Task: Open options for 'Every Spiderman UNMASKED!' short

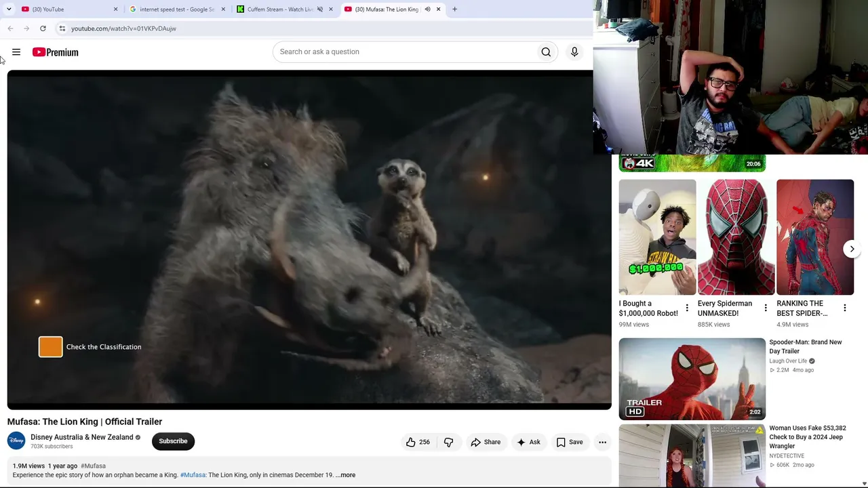Action: (766, 308)
